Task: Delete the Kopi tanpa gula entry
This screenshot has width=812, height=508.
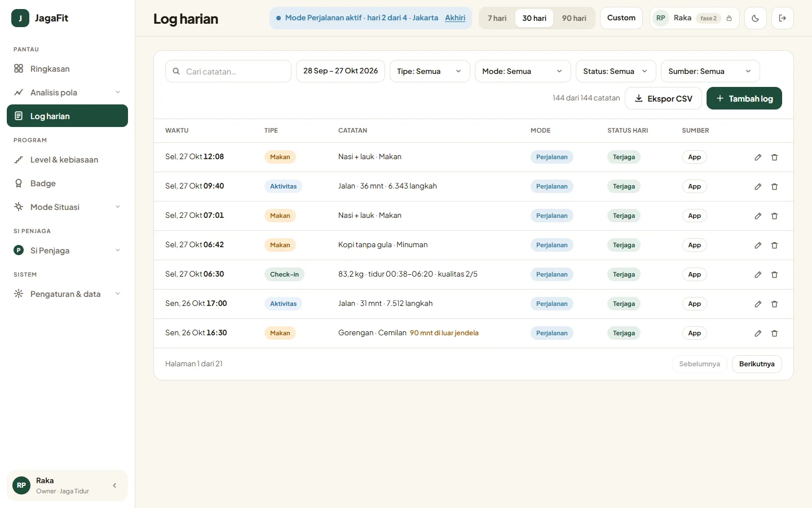Action: click(x=774, y=246)
